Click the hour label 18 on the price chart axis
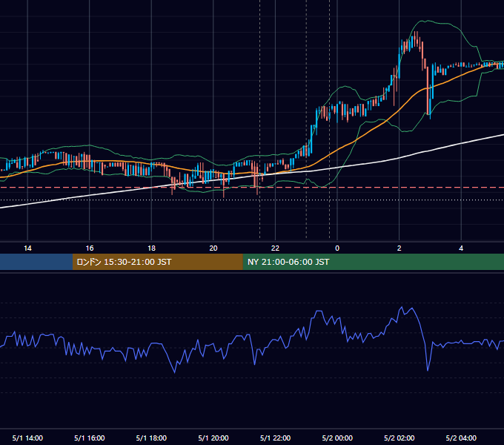504x445 pixels. tap(151, 248)
